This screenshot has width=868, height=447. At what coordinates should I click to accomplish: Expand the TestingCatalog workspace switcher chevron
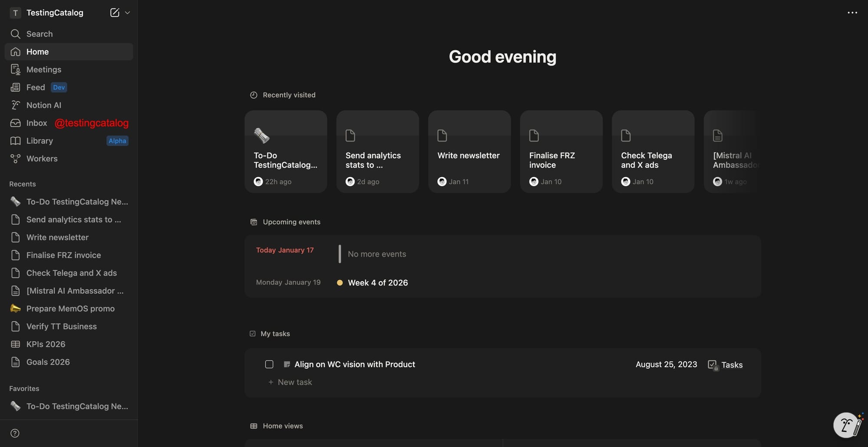pyautogui.click(x=128, y=13)
